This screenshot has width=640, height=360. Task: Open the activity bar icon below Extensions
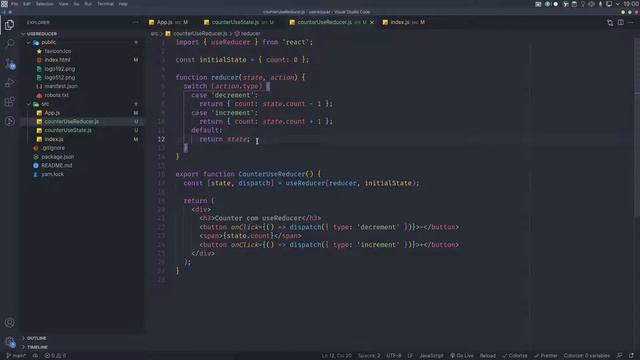click(x=10, y=121)
